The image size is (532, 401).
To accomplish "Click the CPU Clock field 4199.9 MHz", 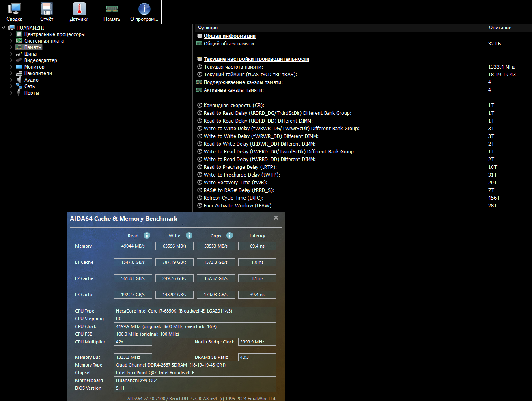I will point(195,326).
